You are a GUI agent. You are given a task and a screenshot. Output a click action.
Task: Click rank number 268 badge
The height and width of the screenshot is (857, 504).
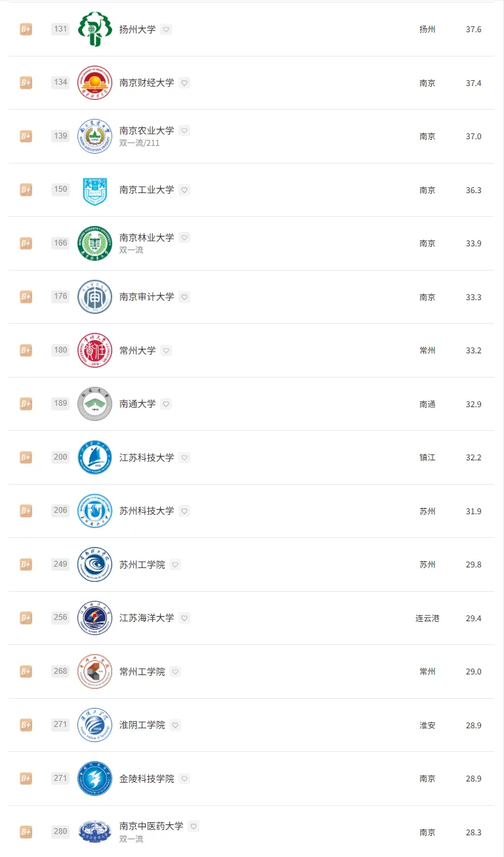[x=60, y=671]
